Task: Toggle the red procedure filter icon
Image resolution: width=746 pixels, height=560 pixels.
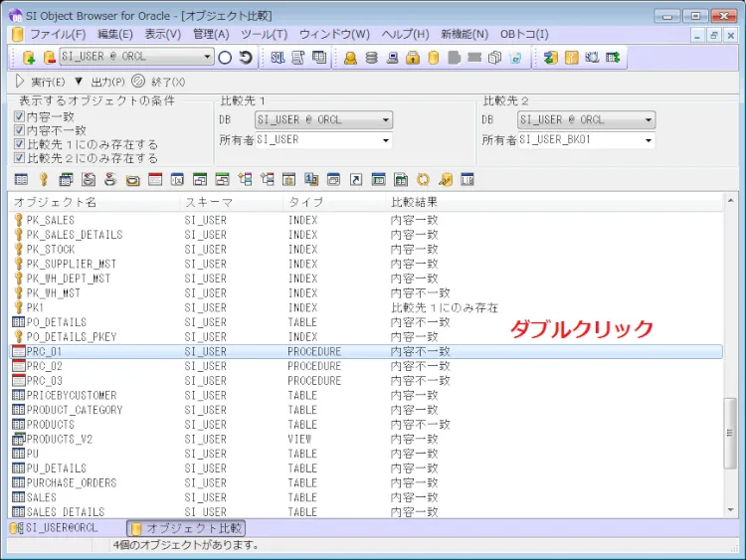Action: point(155,179)
